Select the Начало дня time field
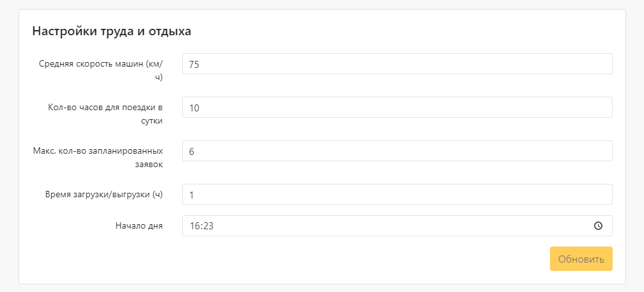The image size is (644, 292). [x=397, y=226]
